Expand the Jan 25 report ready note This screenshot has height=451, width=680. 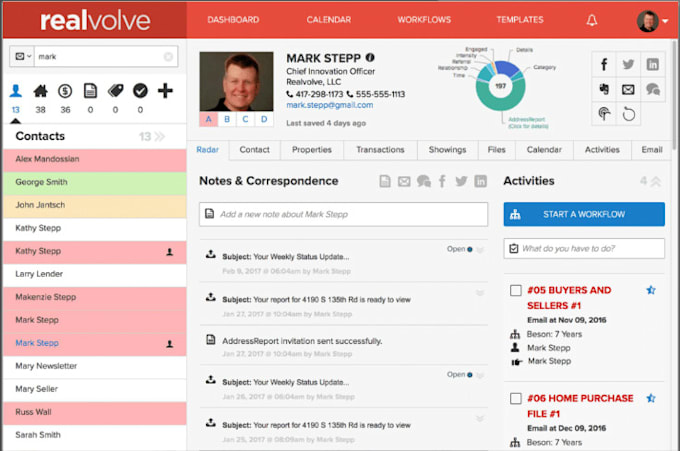[480, 418]
